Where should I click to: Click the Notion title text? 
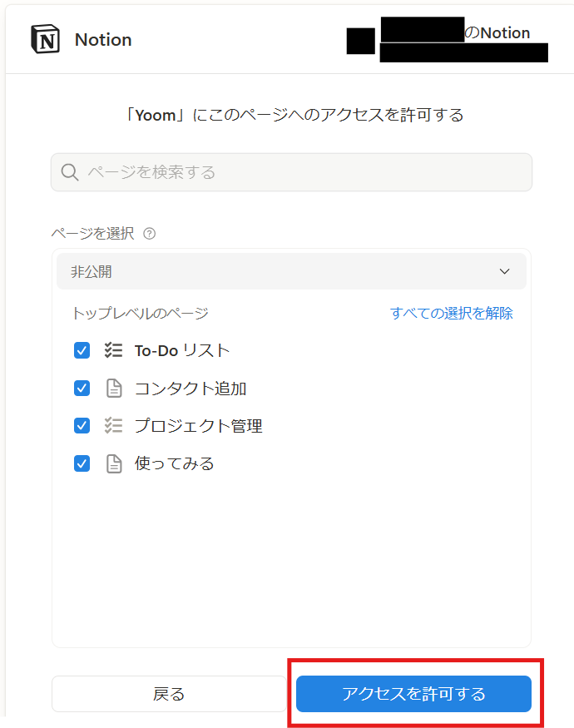103,40
